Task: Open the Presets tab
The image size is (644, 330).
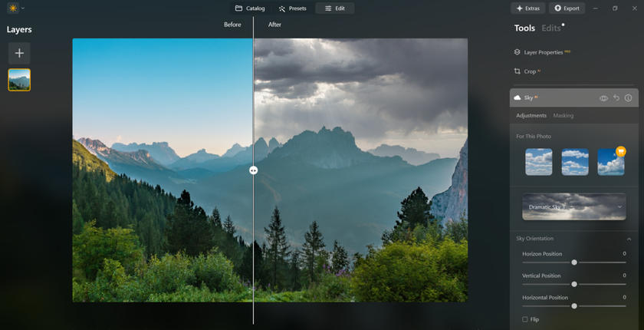Action: [292, 8]
